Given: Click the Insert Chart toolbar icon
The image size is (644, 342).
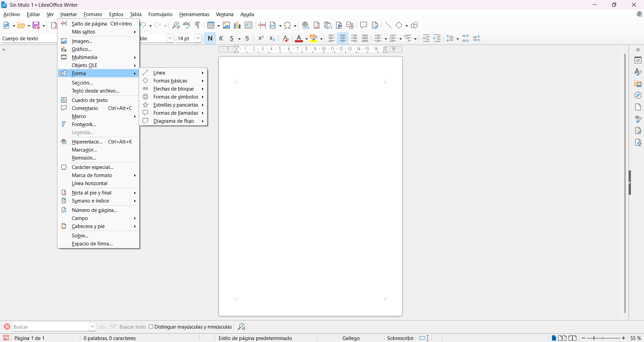Looking at the screenshot, I should pyautogui.click(x=237, y=25).
